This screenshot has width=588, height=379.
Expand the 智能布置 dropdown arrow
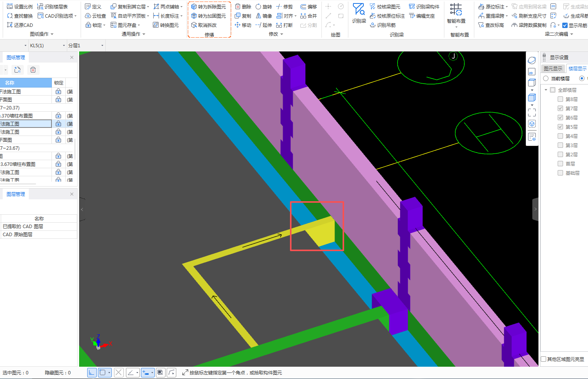[456, 27]
